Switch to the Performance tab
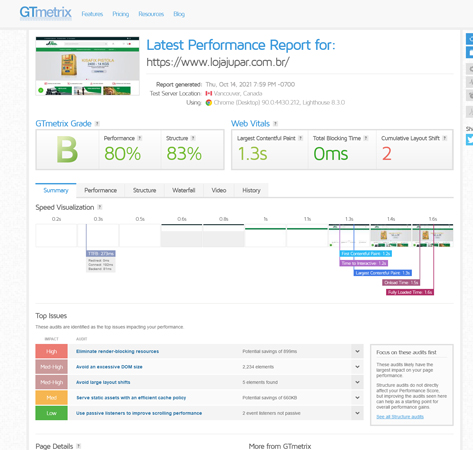 pos(100,190)
